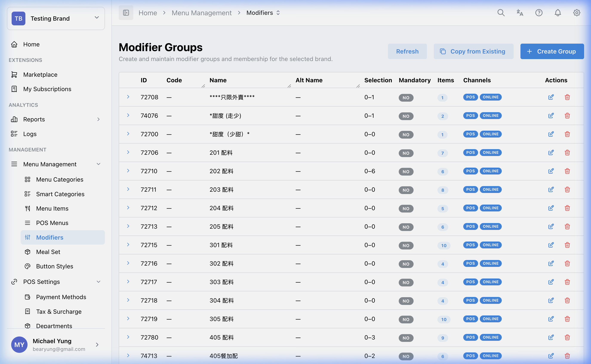The width and height of the screenshot is (591, 364).
Task: Delete modifier group 74076 with trash icon
Action: tap(567, 116)
